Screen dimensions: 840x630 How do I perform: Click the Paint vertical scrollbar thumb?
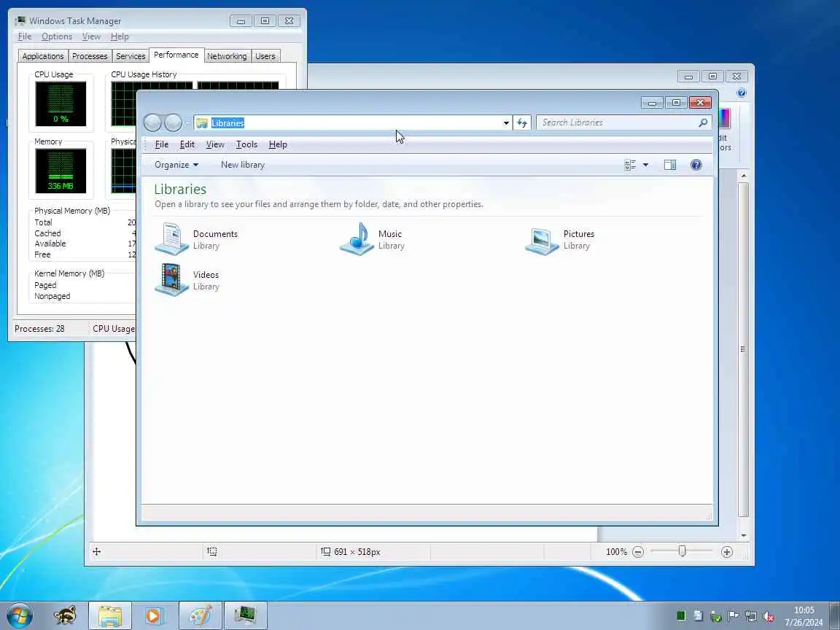pos(742,349)
